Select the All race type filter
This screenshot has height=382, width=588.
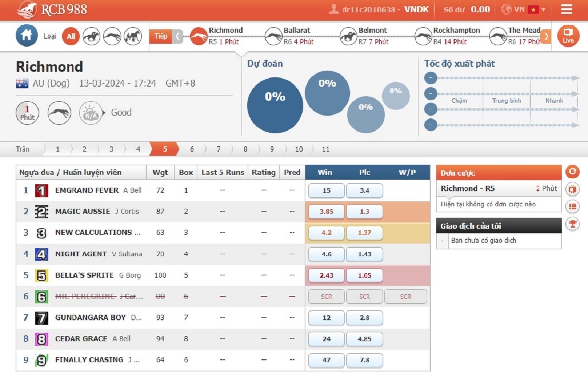point(71,36)
